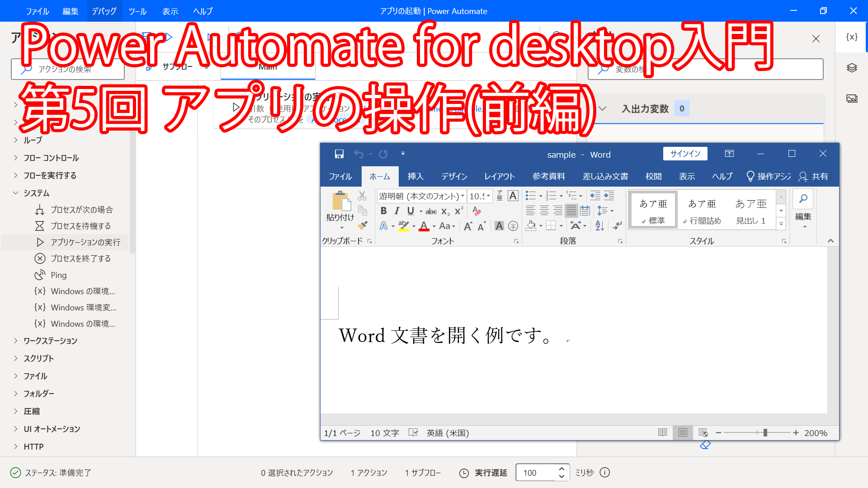868x488 pixels.
Task: Click Undo arrow in Word quick access toolbar
Action: pyautogui.click(x=359, y=154)
